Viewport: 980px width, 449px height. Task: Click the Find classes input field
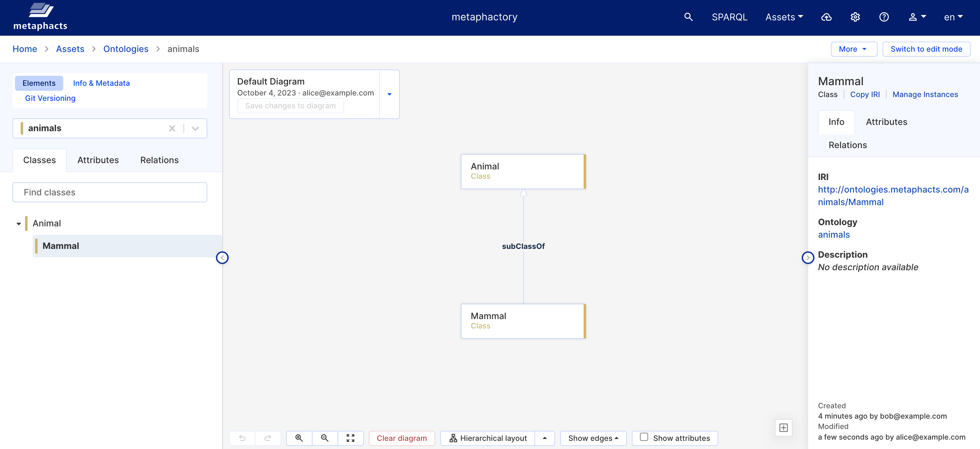tap(110, 192)
